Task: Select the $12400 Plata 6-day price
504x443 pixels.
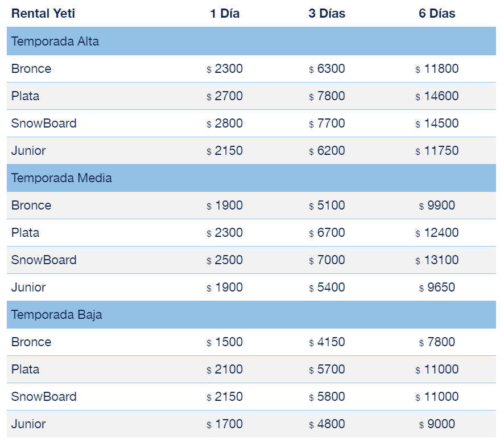Action: (437, 233)
